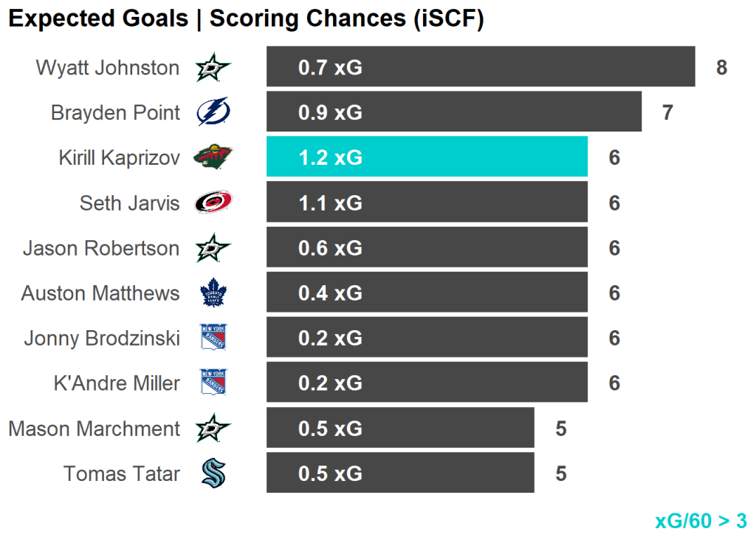Select the Carolina Hurricanes logo

point(213,202)
